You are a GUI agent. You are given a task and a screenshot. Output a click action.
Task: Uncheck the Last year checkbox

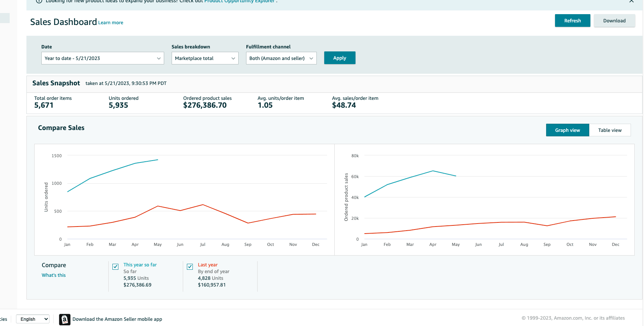coord(190,267)
